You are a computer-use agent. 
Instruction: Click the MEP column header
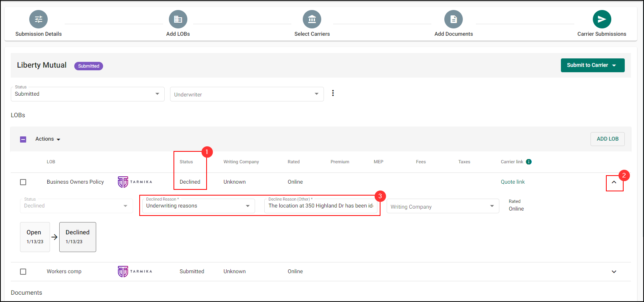click(x=379, y=162)
